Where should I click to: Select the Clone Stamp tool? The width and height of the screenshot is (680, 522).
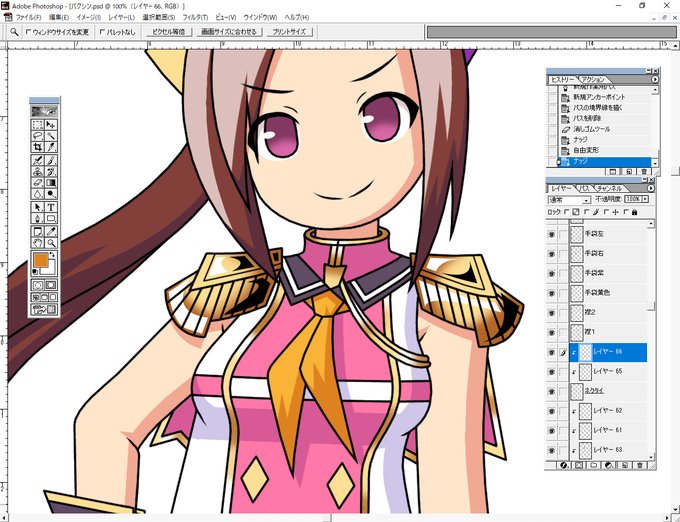point(38,172)
